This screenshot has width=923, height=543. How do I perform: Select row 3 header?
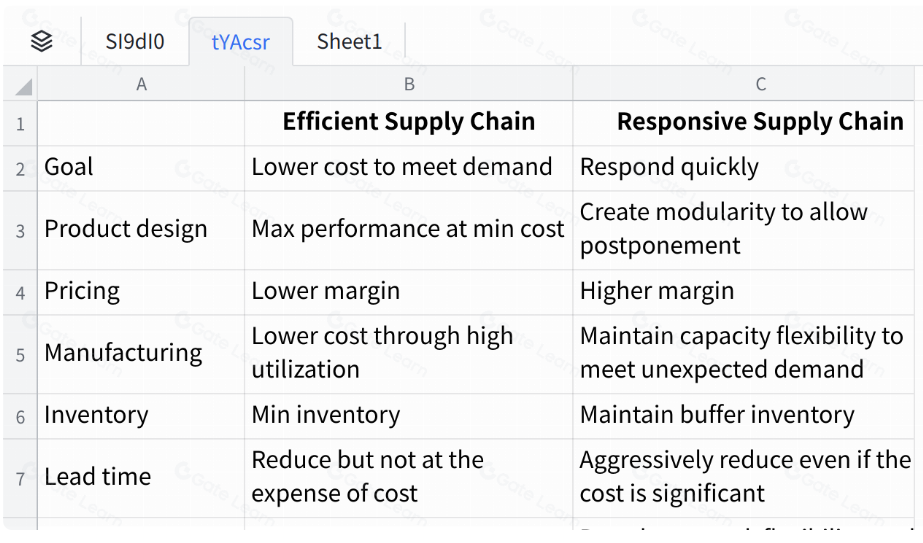tap(20, 230)
